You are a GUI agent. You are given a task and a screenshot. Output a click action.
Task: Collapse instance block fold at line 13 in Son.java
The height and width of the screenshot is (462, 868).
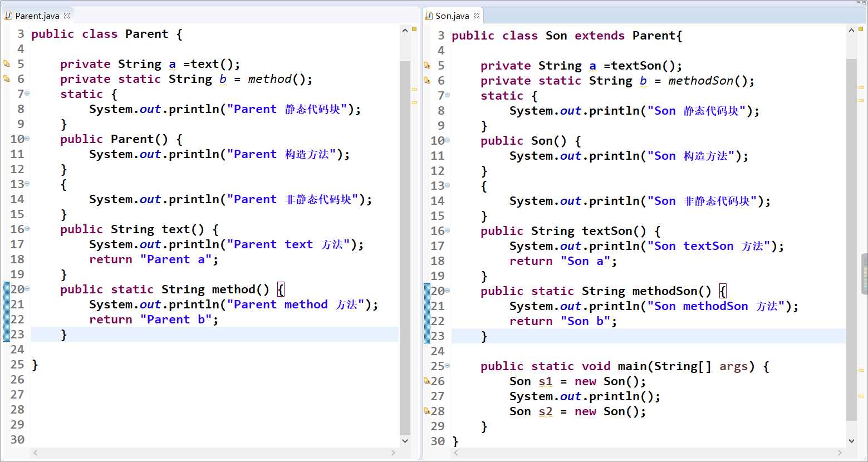(447, 185)
